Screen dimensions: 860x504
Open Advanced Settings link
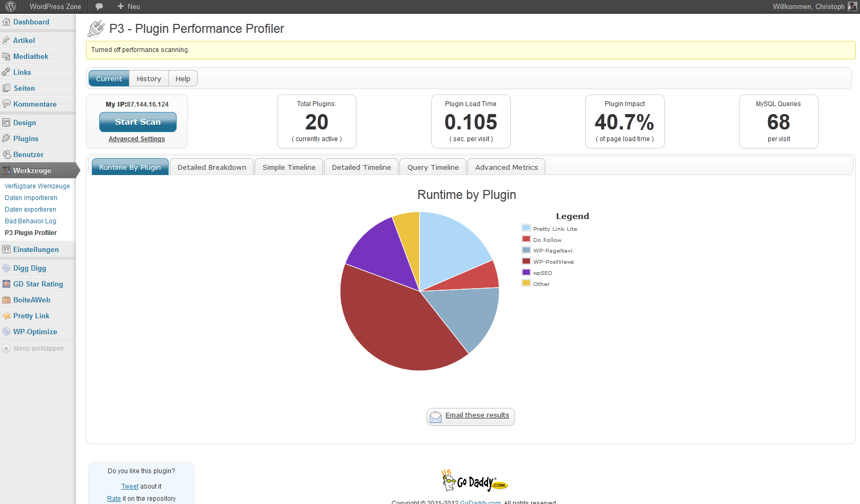137,139
